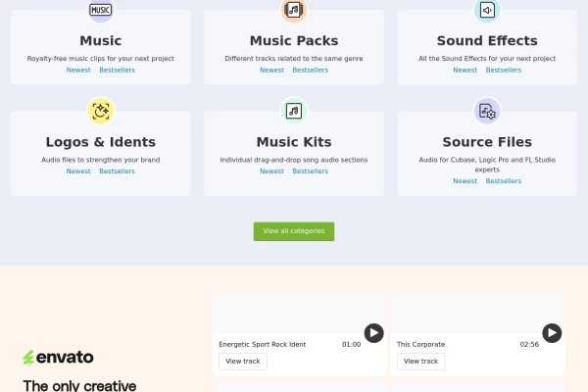
Task: Click 'The only creative' headline text
Action: coord(79,385)
